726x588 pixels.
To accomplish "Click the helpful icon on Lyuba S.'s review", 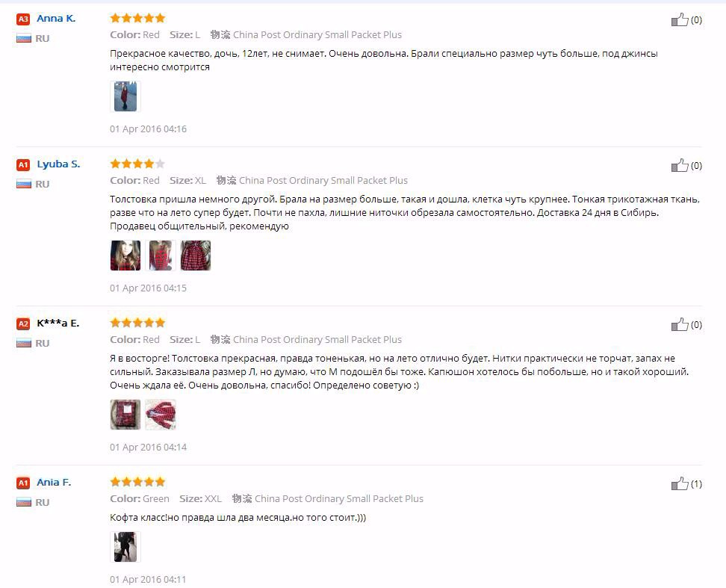I will [680, 164].
